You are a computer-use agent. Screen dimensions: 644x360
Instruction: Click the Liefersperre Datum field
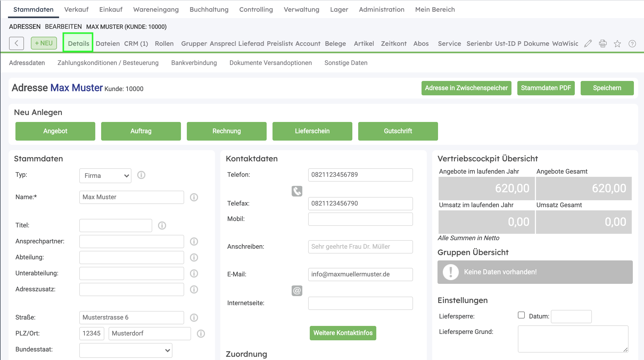coord(571,316)
